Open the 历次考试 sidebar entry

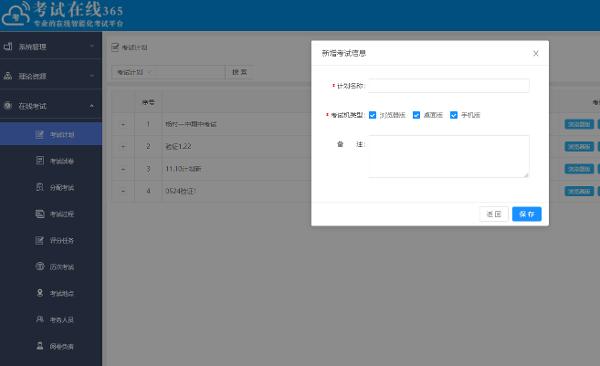point(51,266)
